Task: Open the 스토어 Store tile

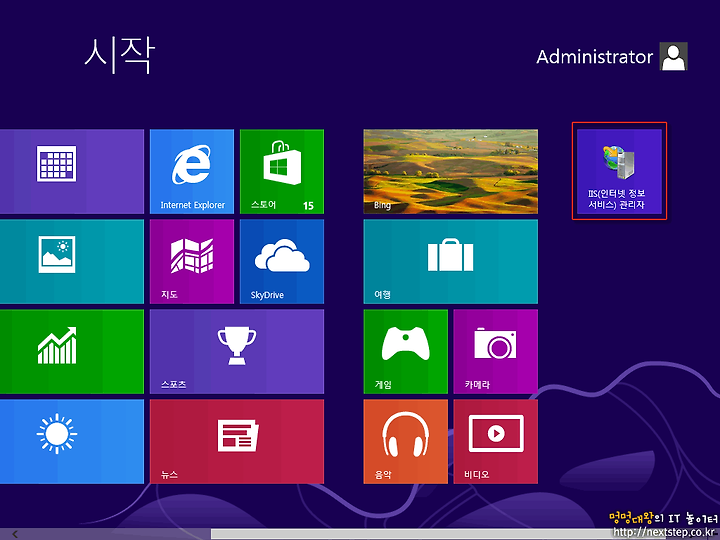Action: pyautogui.click(x=282, y=171)
